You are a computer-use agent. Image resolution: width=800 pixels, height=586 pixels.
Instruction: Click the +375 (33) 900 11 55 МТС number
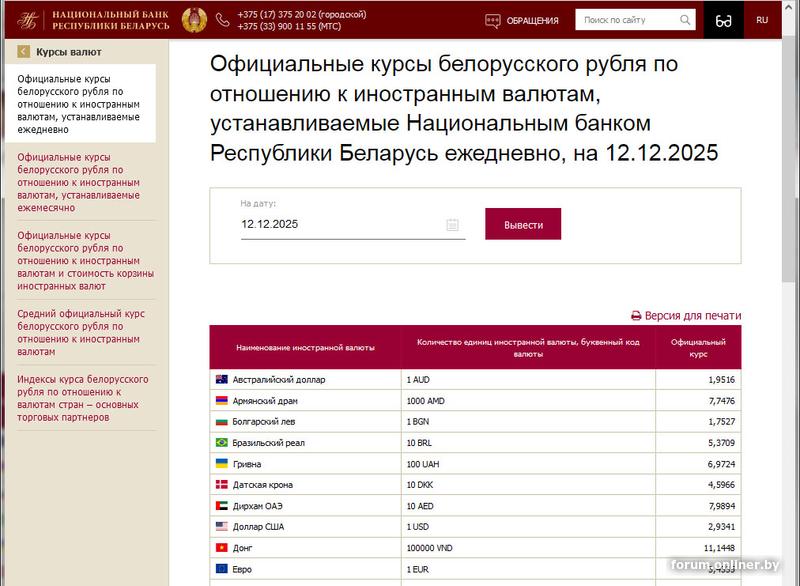[x=289, y=26]
